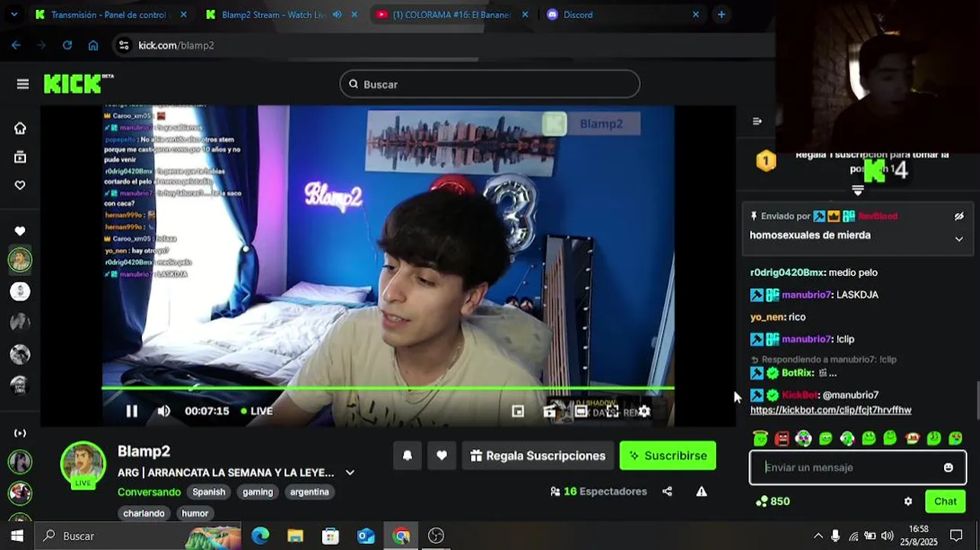The height and width of the screenshot is (550, 980).
Task: Expand the stream title description chevron
Action: click(x=350, y=472)
